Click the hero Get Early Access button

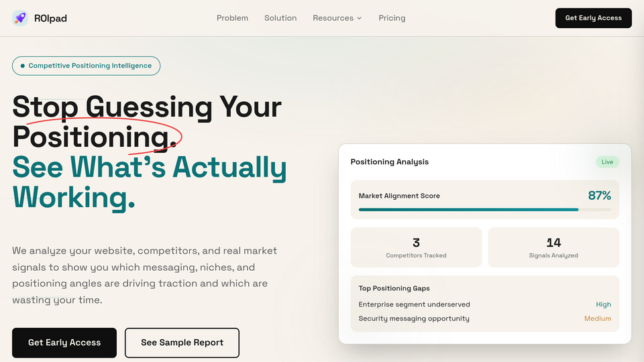pyautogui.click(x=64, y=343)
